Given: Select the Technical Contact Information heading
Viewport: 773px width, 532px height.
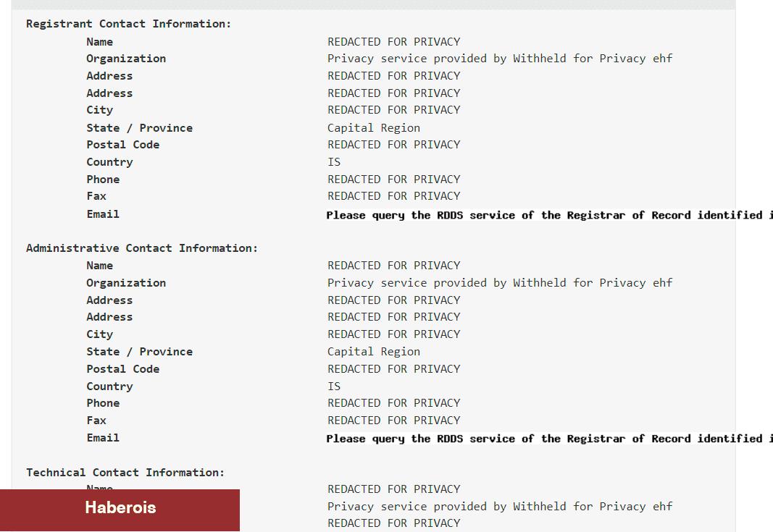Looking at the screenshot, I should pos(125,473).
